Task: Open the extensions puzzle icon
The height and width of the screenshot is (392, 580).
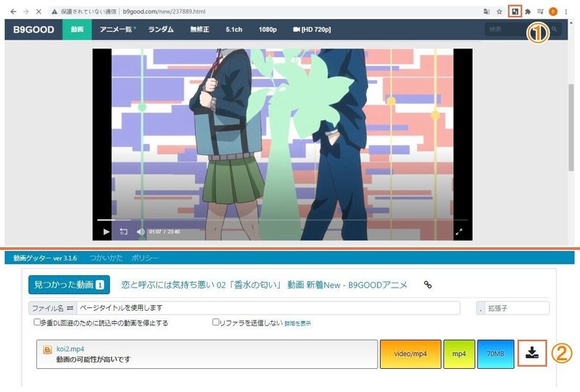Action: [528, 12]
